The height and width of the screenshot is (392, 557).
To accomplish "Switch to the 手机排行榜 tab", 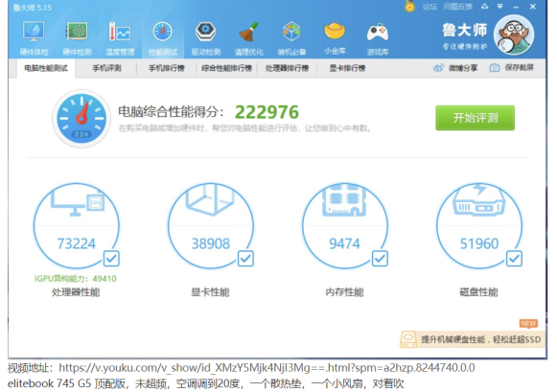I will pyautogui.click(x=166, y=68).
